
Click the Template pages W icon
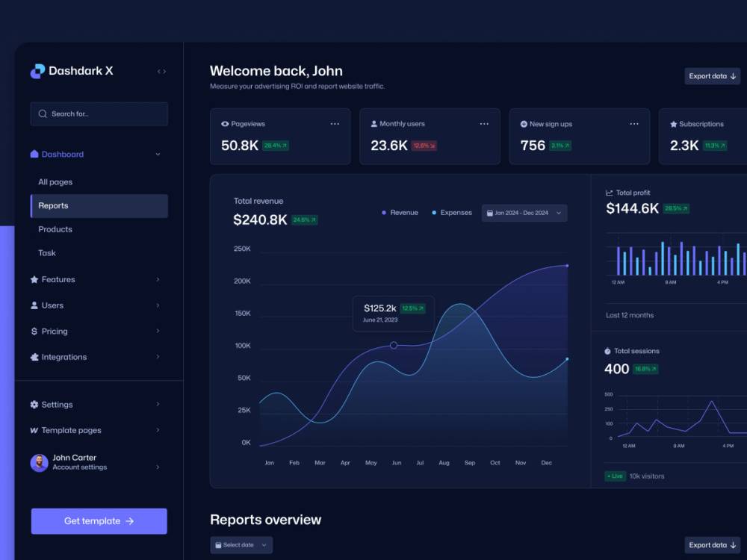pos(34,431)
